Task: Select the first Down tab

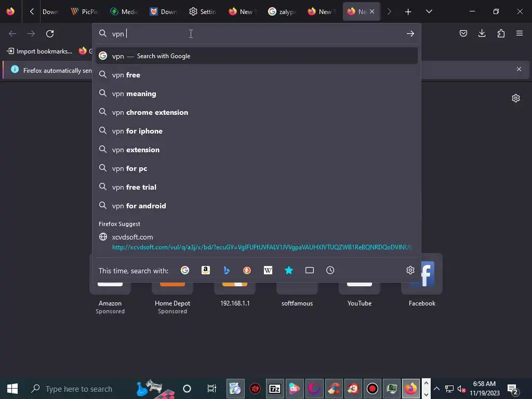Action: pyautogui.click(x=51, y=11)
